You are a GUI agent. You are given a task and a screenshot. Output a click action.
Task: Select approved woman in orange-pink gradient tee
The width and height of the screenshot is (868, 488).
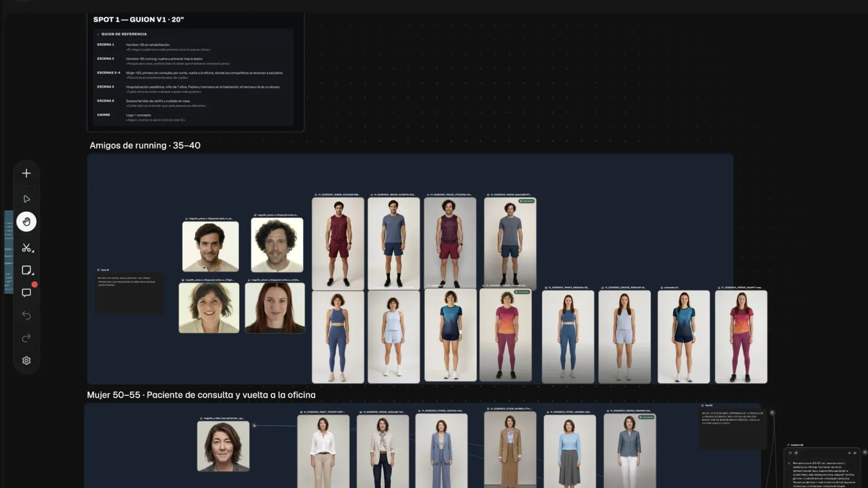pyautogui.click(x=505, y=335)
